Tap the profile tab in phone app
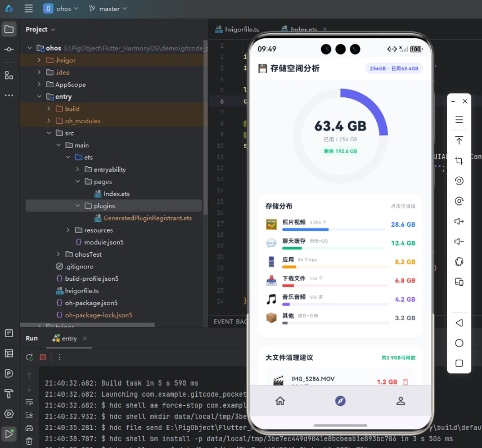Viewport: 482px width, 448px height. pyautogui.click(x=400, y=401)
